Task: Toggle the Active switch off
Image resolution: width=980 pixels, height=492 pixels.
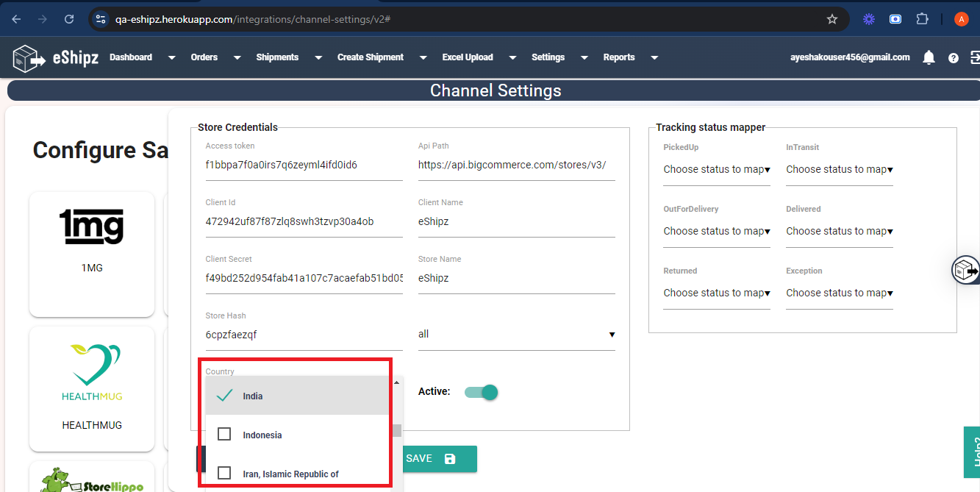Action: (x=482, y=392)
